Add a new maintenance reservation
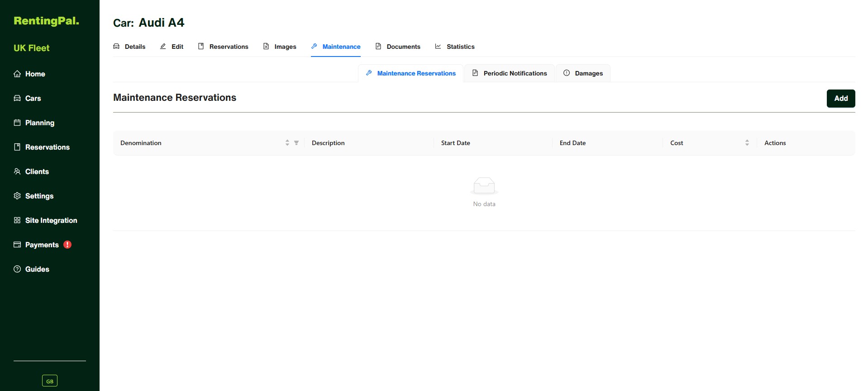The width and height of the screenshot is (868, 391). (841, 99)
